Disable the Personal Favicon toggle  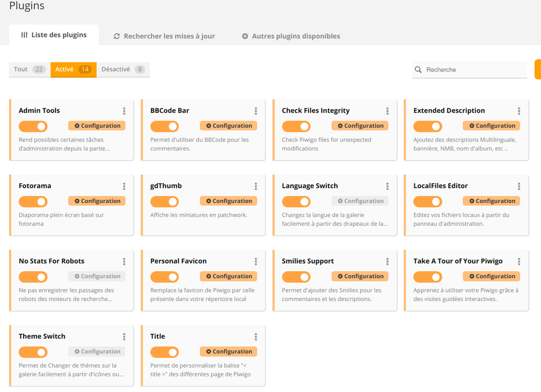pyautogui.click(x=165, y=277)
